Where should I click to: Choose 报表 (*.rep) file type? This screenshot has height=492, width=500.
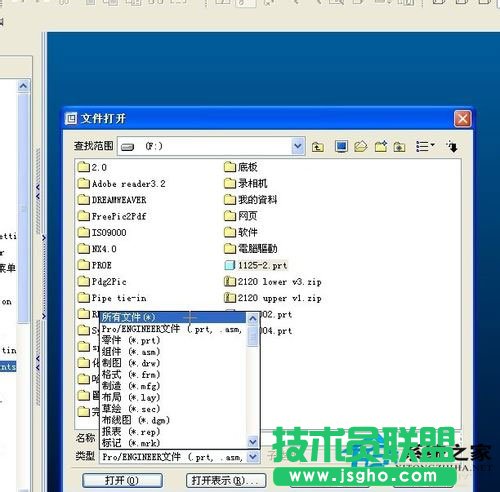173,432
